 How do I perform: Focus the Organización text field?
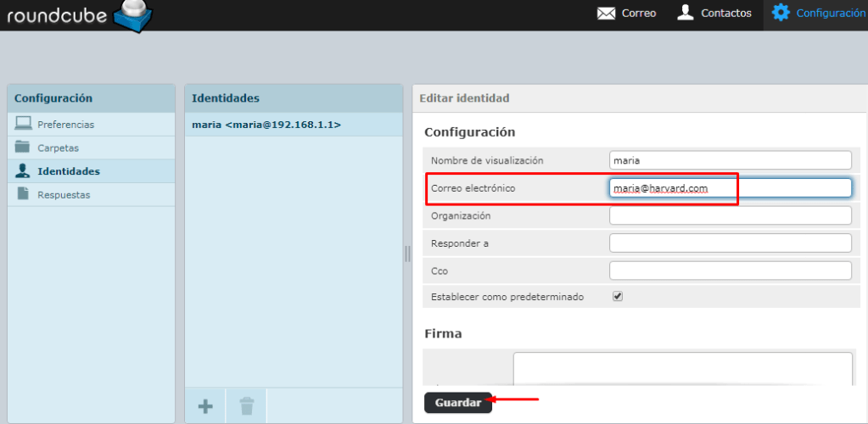coord(730,215)
